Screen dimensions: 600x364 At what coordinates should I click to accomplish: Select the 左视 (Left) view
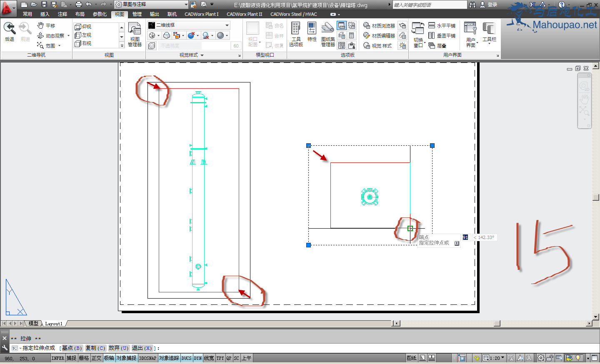click(83, 35)
